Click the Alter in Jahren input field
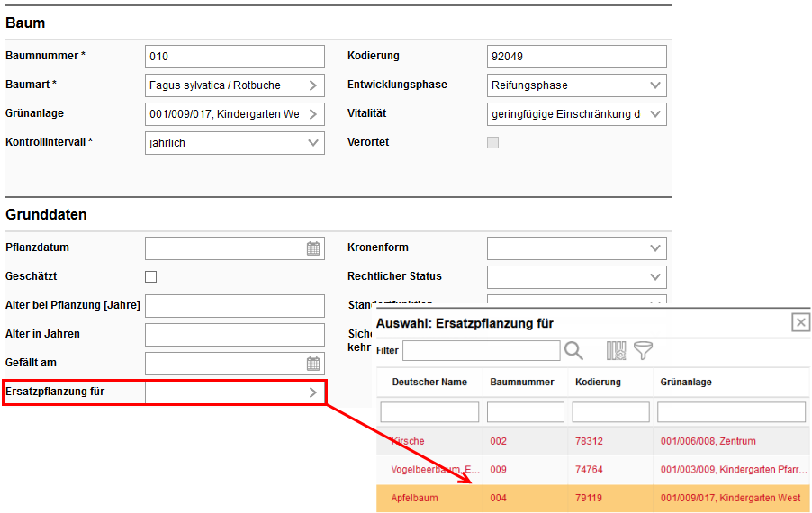The width and height of the screenshot is (812, 513). pos(235,335)
